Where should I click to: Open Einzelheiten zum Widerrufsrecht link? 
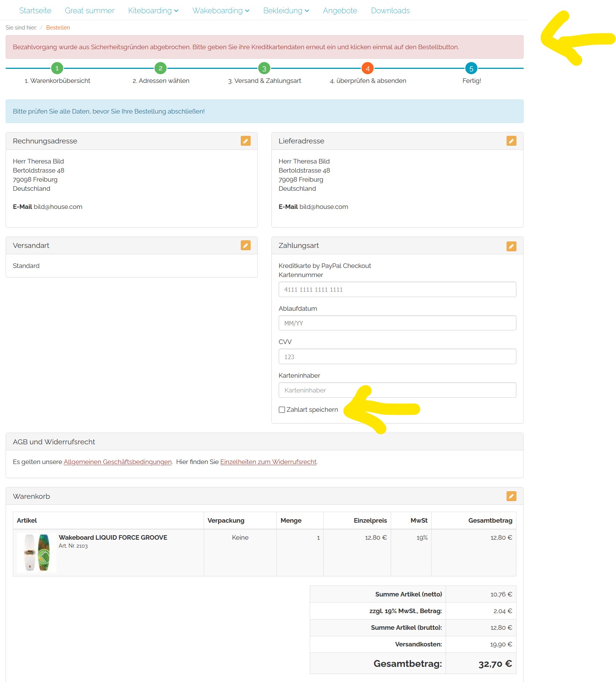268,462
